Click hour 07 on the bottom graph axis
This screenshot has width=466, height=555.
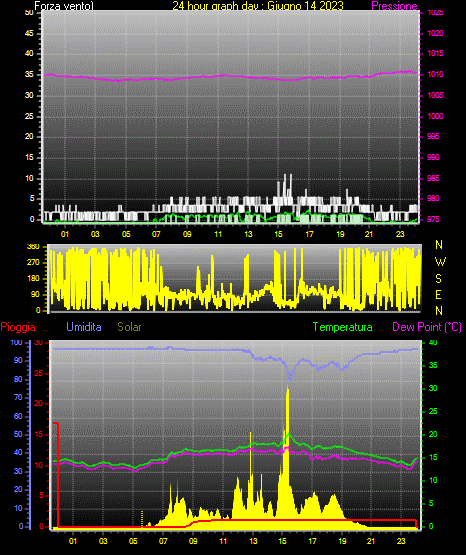pos(163,541)
